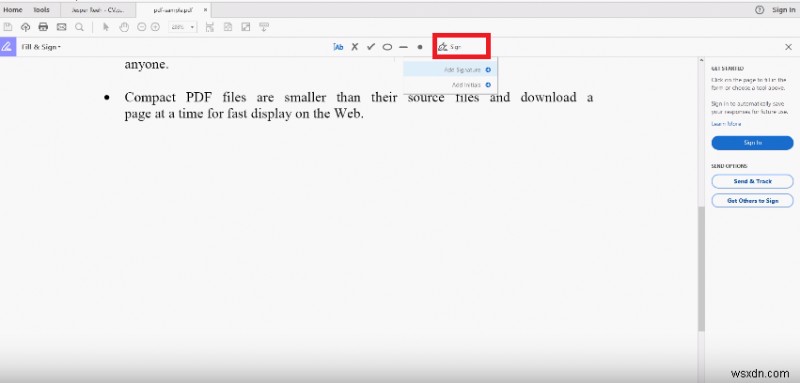Click the Save file icon
This screenshot has width=800, height=383.
point(8,27)
